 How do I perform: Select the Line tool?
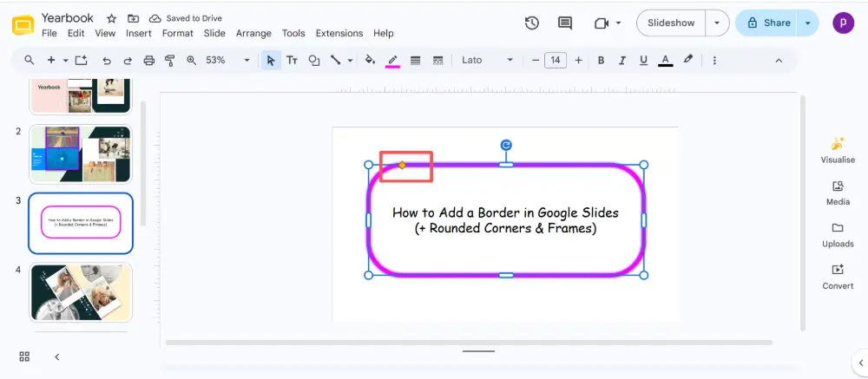(335, 61)
